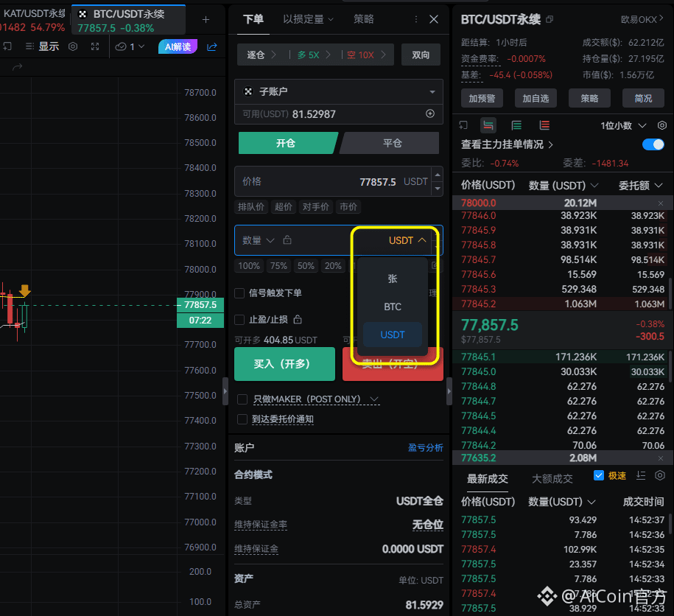674x616 pixels.
Task: Switch order book to buy-only green icon
Action: [x=516, y=125]
